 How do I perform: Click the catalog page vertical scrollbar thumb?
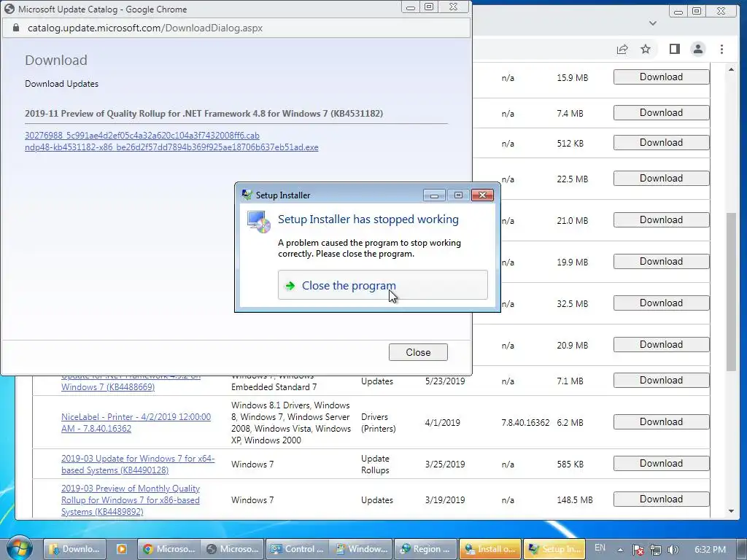coord(731,292)
